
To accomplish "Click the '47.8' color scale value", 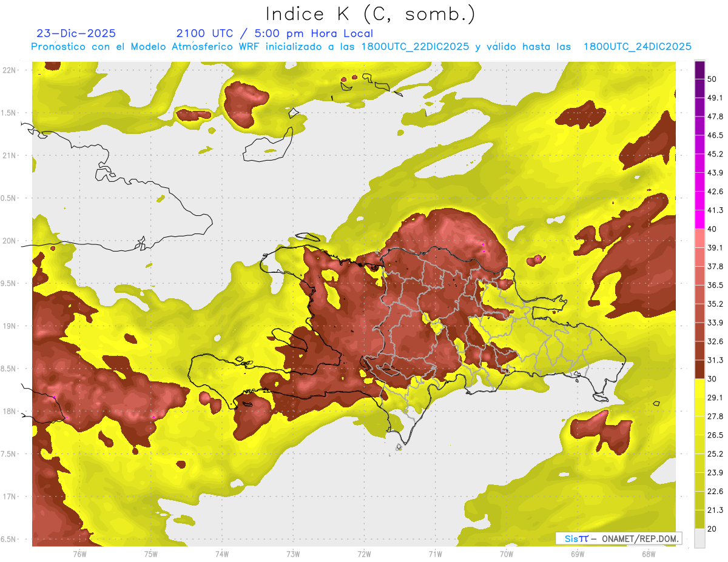I will [x=715, y=116].
